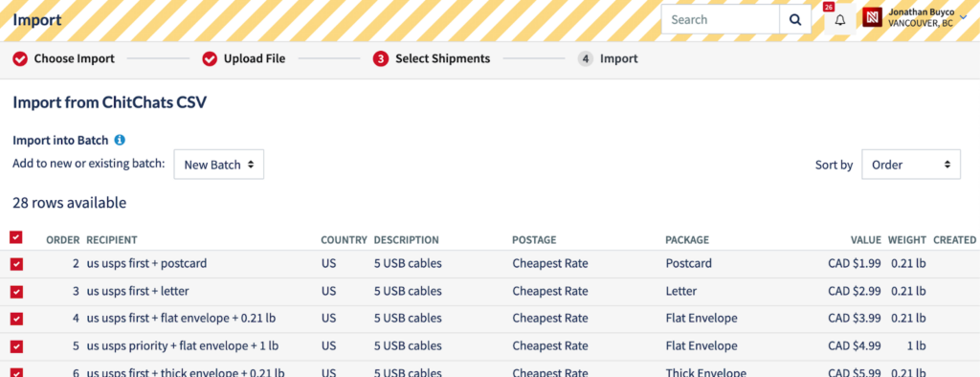The width and height of the screenshot is (980, 377).
Task: Click the search magnifier icon button
Action: pyautogui.click(x=795, y=19)
